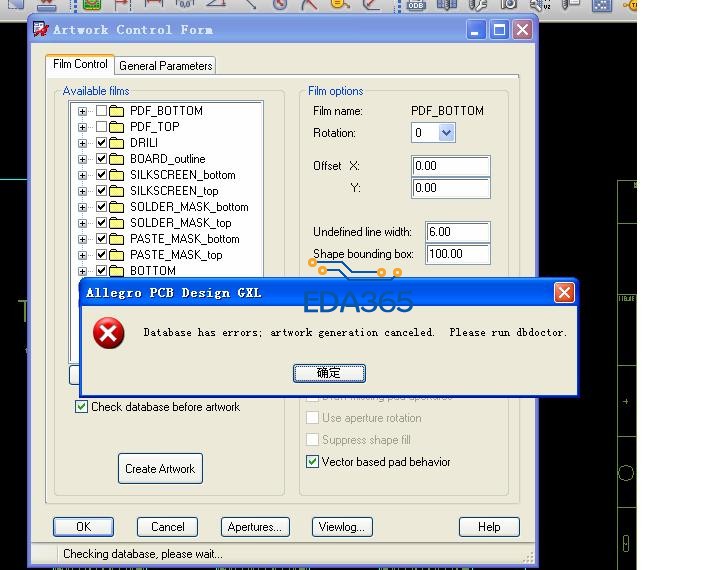
Task: Toggle Check database before artwork
Action: click(81, 406)
